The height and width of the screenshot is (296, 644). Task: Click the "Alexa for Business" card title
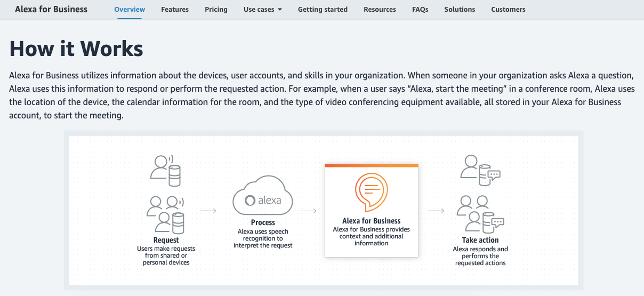pos(372,221)
